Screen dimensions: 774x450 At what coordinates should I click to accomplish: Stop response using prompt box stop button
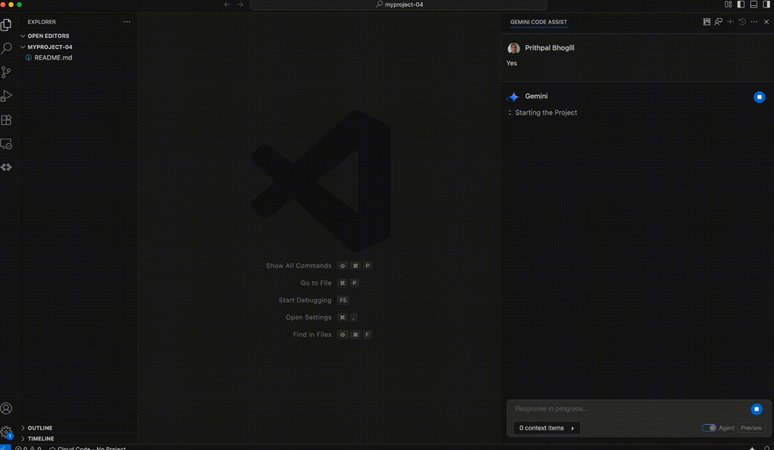coord(757,409)
